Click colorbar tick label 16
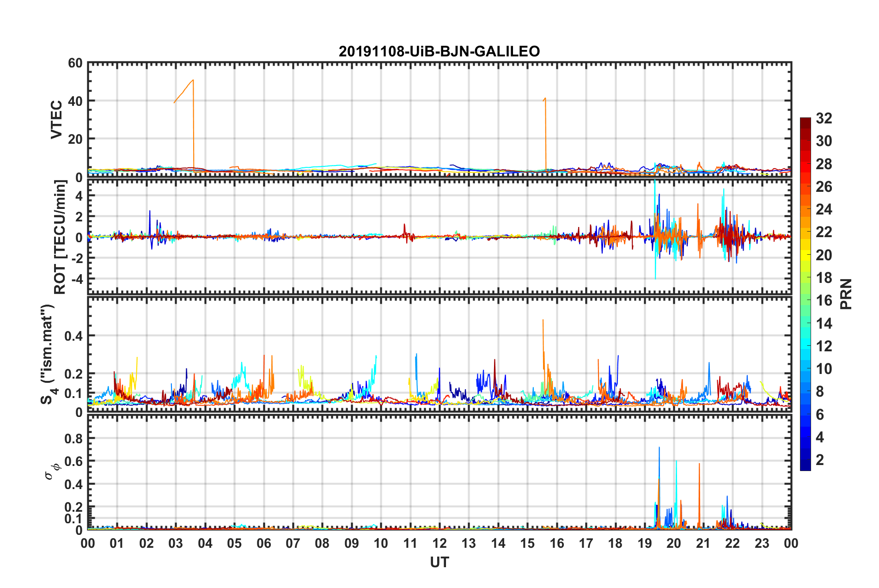This screenshot has height=588, width=879. (824, 300)
